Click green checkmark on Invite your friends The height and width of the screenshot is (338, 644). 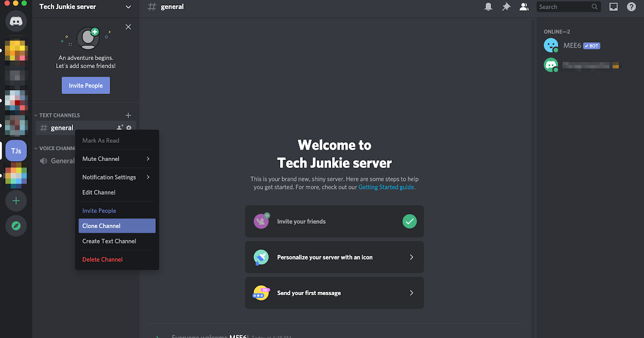409,221
